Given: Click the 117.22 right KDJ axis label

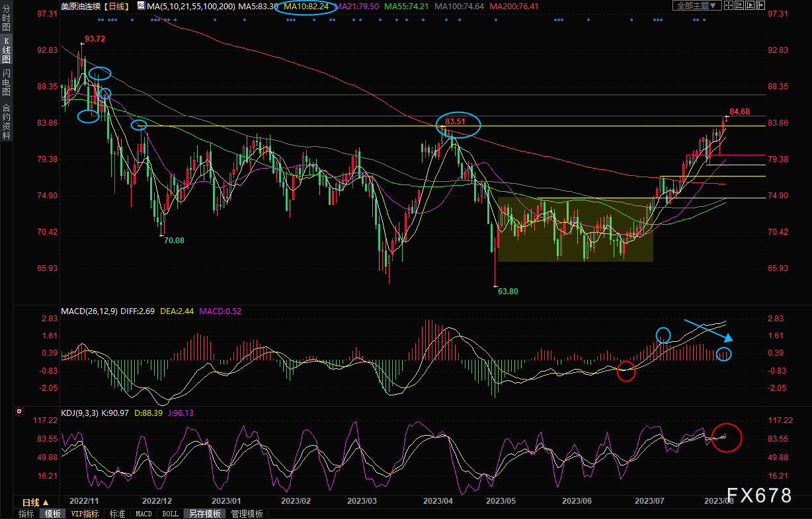Looking at the screenshot, I should tap(780, 420).
